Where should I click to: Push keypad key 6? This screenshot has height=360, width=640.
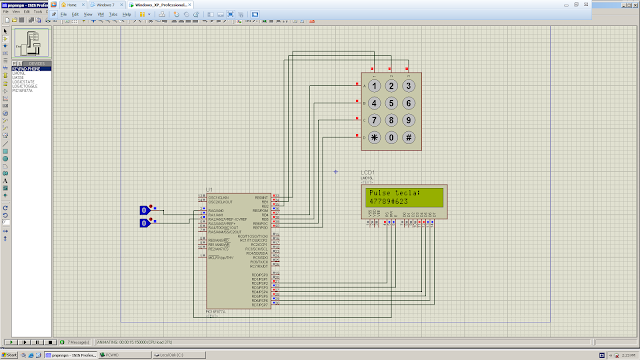[409, 103]
